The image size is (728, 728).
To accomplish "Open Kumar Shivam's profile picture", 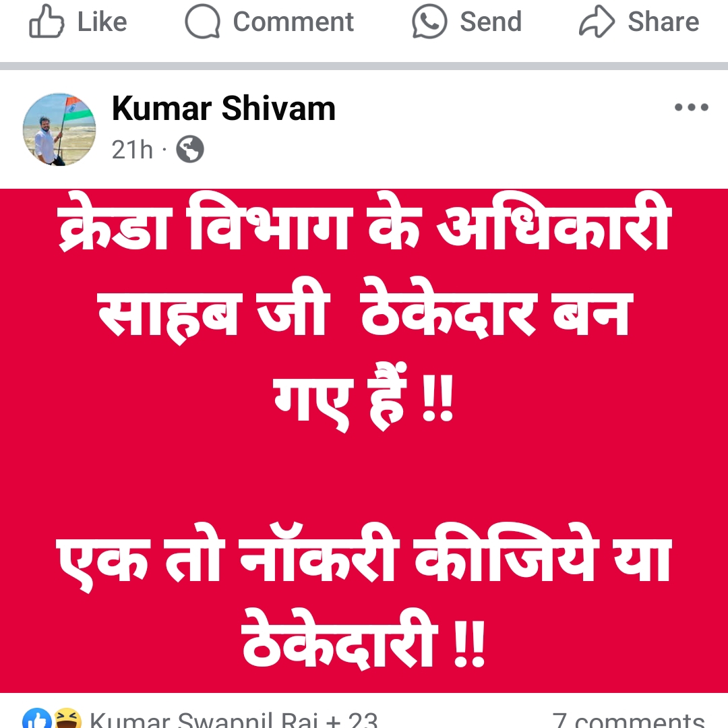I will pyautogui.click(x=59, y=129).
